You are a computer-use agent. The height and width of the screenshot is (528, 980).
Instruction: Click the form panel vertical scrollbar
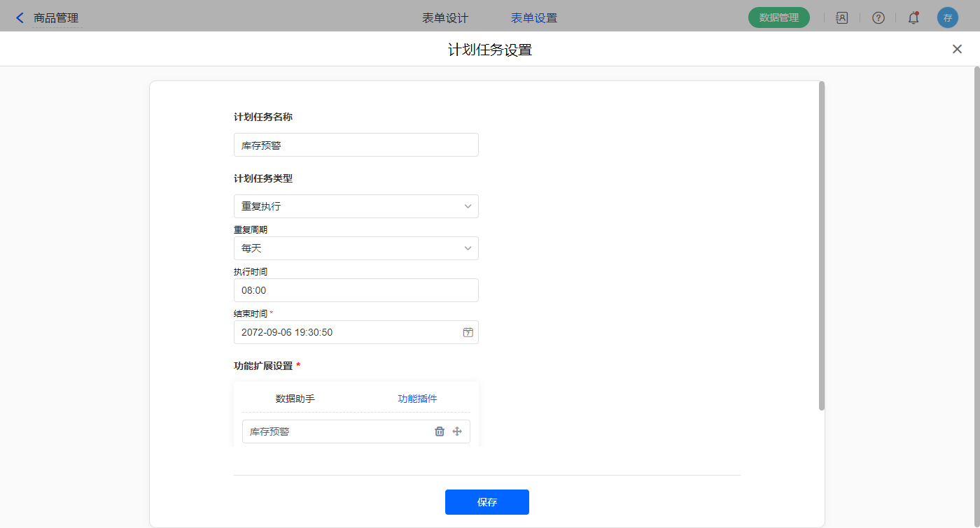(822, 245)
